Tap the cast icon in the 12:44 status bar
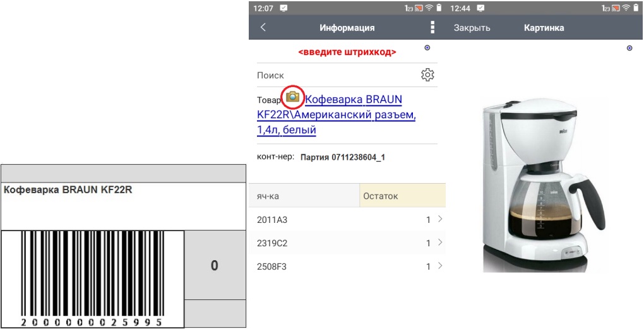The image size is (644, 329). click(616, 8)
